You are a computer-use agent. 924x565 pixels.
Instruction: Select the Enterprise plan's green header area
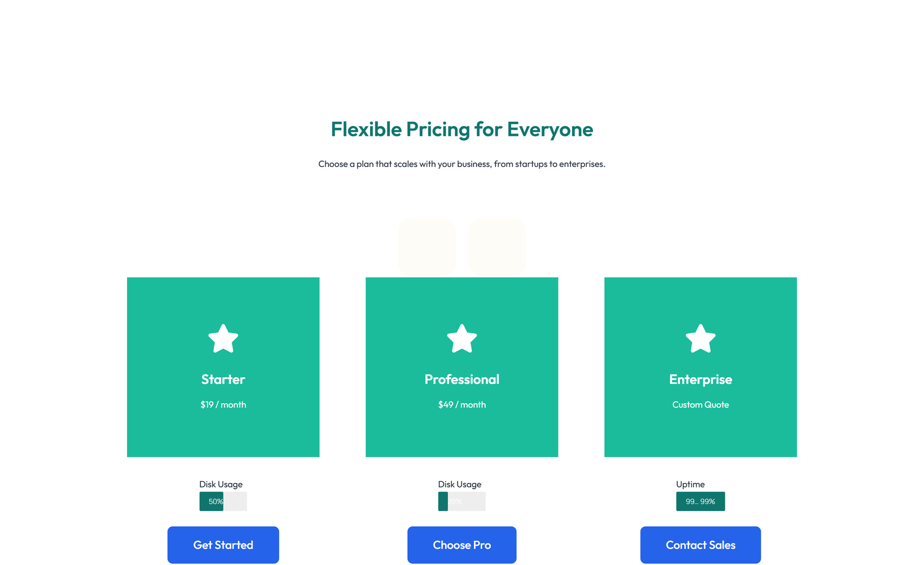coord(701,306)
